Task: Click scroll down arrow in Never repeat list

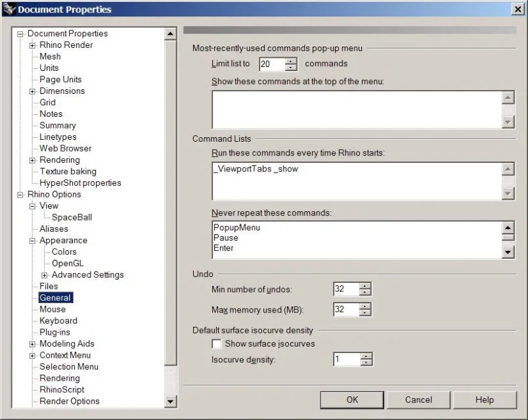Action: point(508,252)
